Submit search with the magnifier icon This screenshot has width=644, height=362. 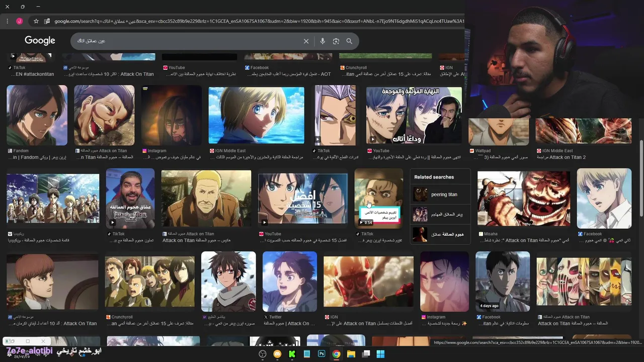[x=349, y=41]
